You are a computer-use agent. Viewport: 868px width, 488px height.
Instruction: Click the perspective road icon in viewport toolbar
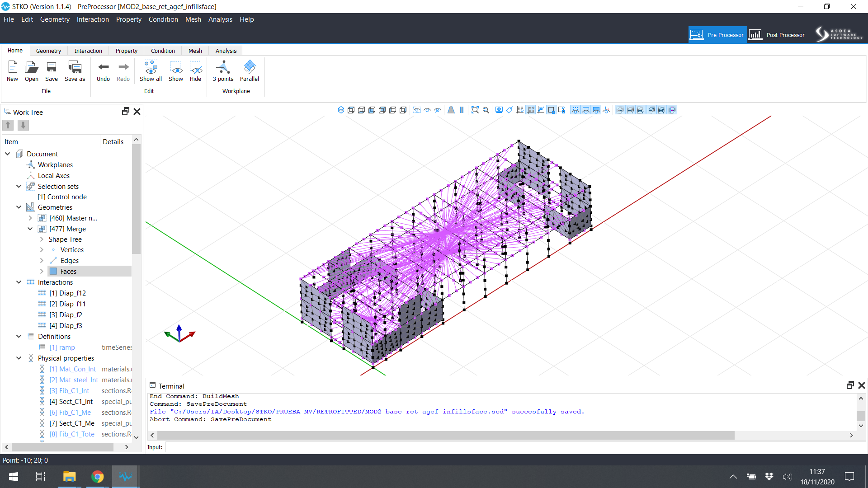(x=451, y=110)
